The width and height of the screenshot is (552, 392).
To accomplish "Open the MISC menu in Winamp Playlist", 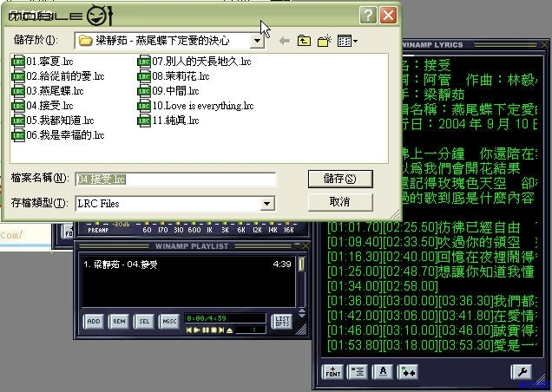I will (169, 321).
